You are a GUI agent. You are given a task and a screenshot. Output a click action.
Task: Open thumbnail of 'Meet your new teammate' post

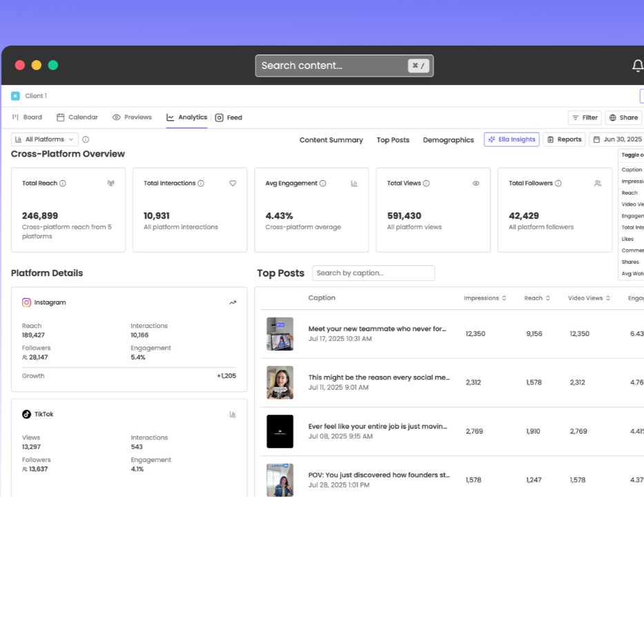point(280,334)
